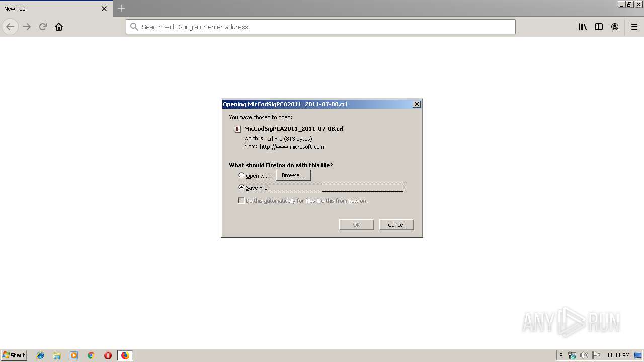Viewport: 644px width, 362px height.
Task: Go forward with the forward arrow
Action: [27, 27]
